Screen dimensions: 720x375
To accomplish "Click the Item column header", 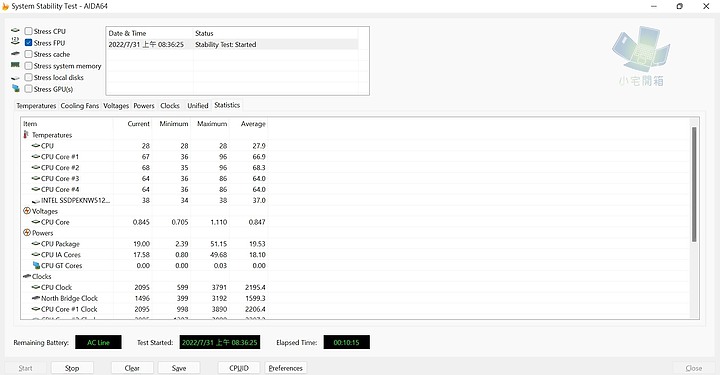I will tap(67, 123).
